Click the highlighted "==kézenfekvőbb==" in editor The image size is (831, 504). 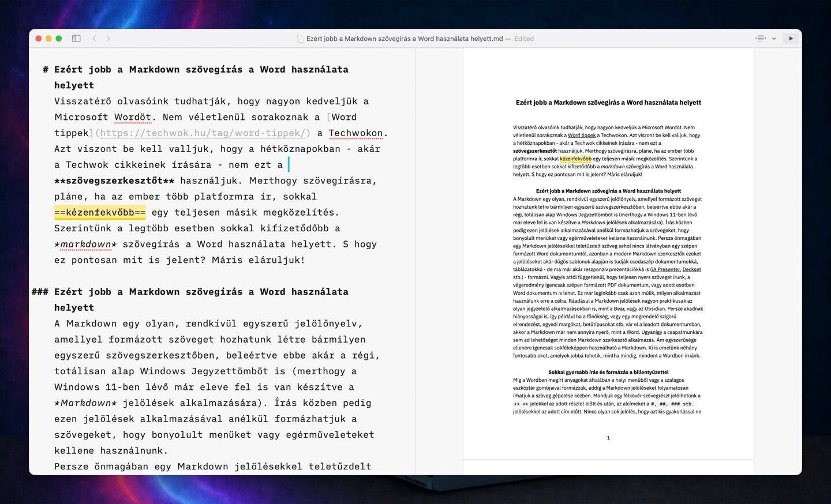click(100, 212)
